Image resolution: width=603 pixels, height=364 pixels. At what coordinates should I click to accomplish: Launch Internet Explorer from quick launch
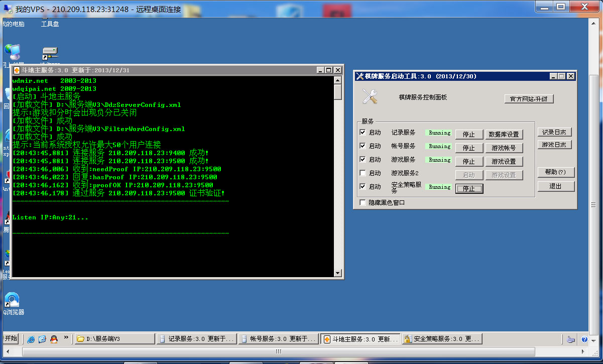pos(31,339)
